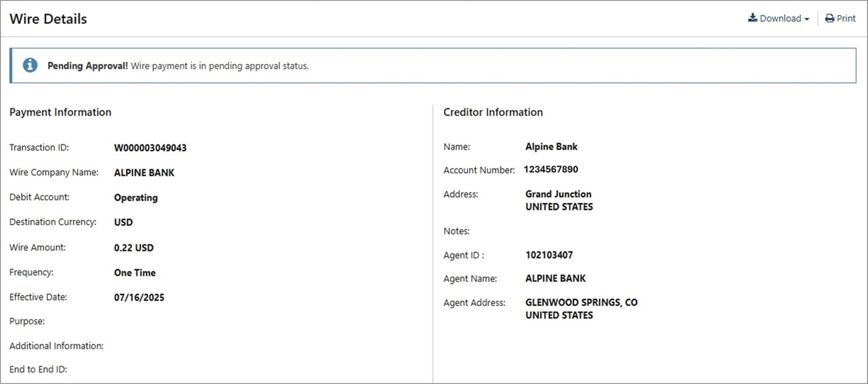Click the download arrow icon
Viewport: 868px width, 384px height.
point(753,18)
